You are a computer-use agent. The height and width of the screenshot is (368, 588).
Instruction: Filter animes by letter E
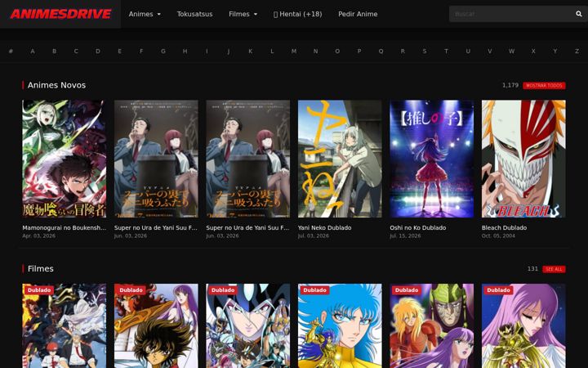tap(119, 51)
